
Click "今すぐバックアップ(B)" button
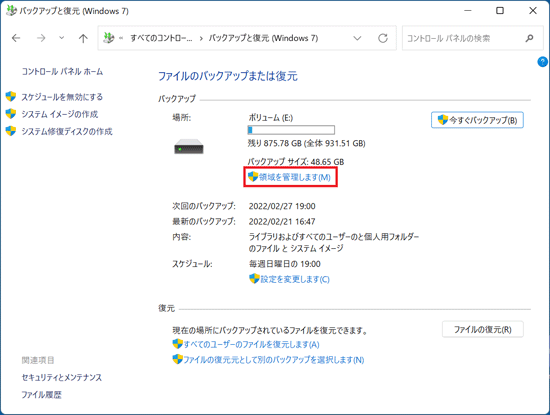pos(477,120)
